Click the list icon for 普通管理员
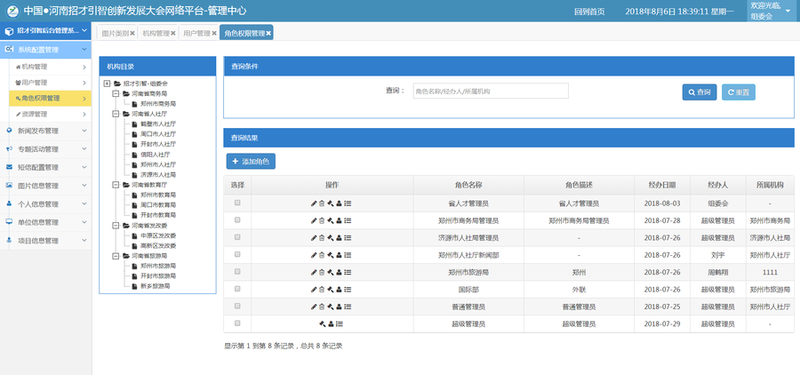 347,307
